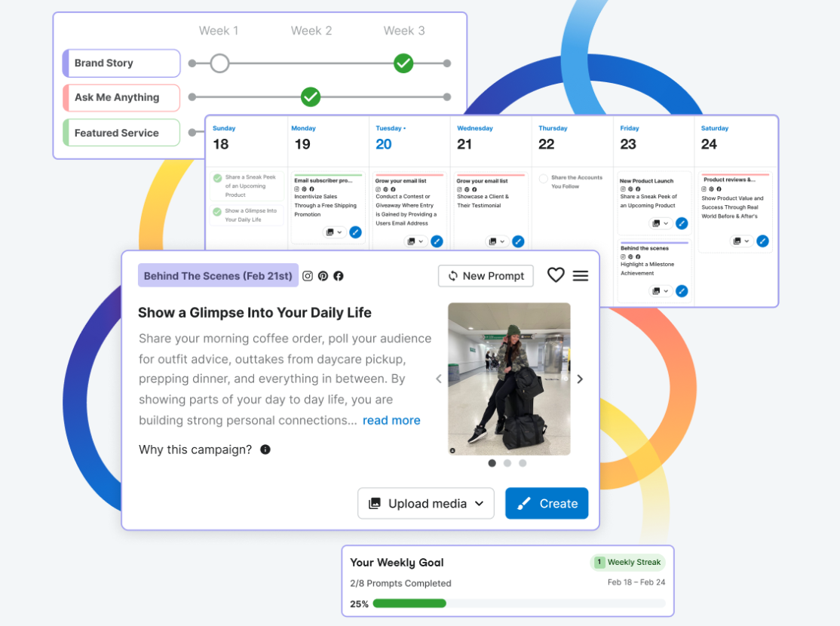Open media dropdown on Monday's post

[x=334, y=232]
